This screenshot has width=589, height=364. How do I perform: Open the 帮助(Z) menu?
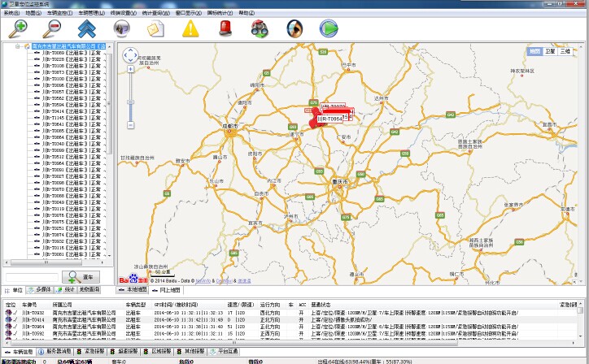[x=247, y=13]
